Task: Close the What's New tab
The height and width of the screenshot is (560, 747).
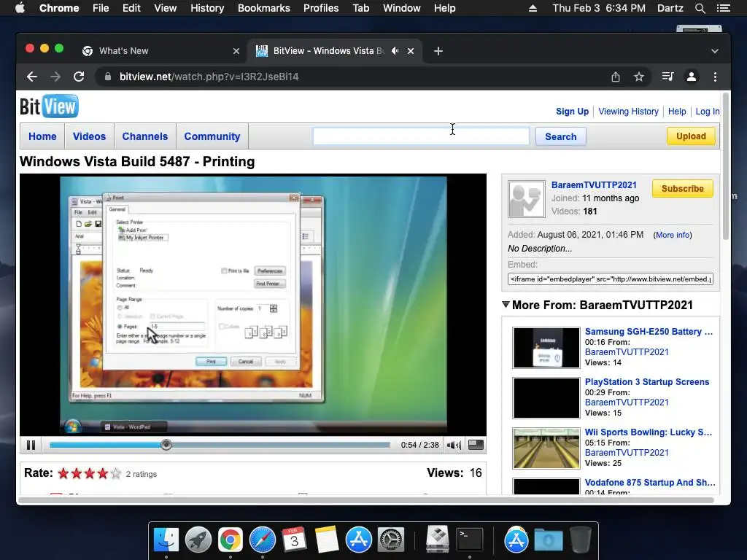Action: (x=236, y=51)
